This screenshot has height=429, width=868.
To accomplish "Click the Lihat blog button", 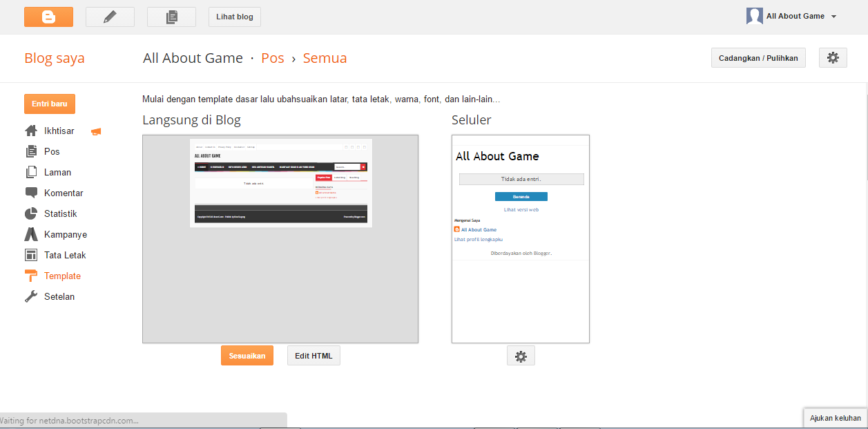I will pyautogui.click(x=235, y=17).
